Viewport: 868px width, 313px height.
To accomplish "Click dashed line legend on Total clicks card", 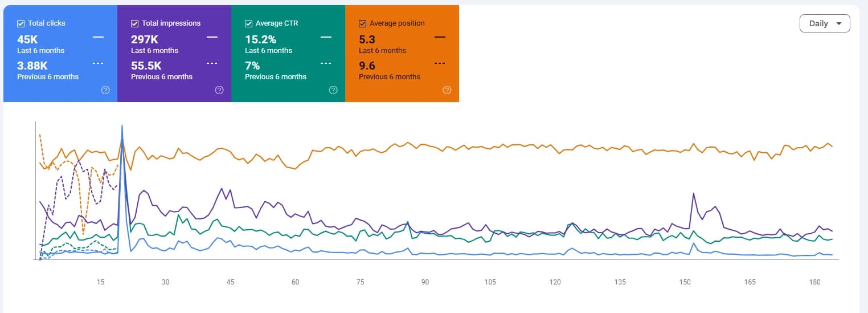I will [98, 63].
